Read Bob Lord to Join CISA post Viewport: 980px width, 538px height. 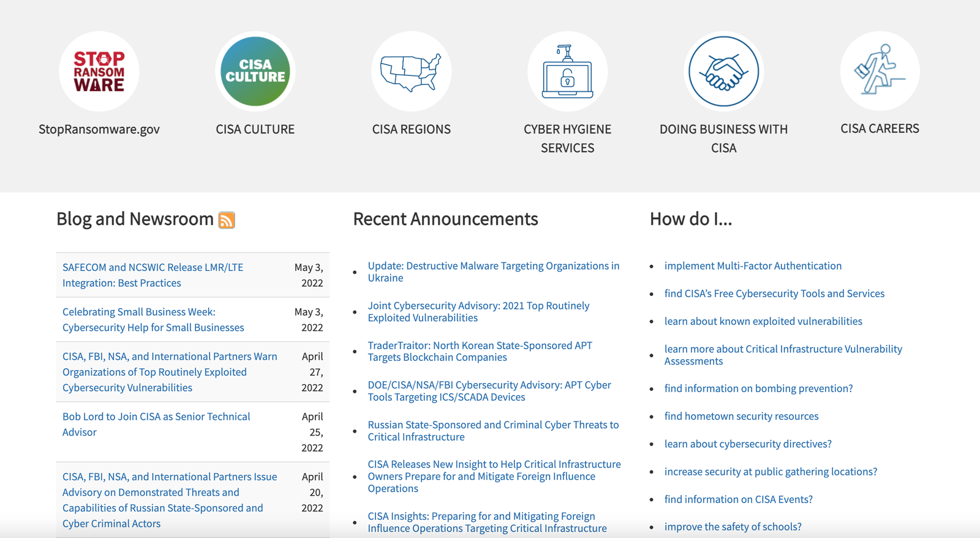pyautogui.click(x=156, y=424)
